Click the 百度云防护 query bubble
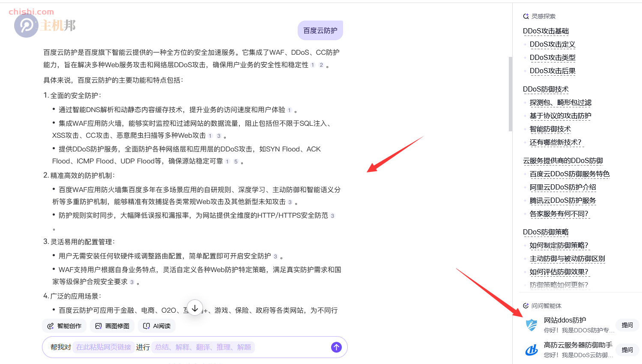Viewport: 642px width, 364px height. click(320, 30)
